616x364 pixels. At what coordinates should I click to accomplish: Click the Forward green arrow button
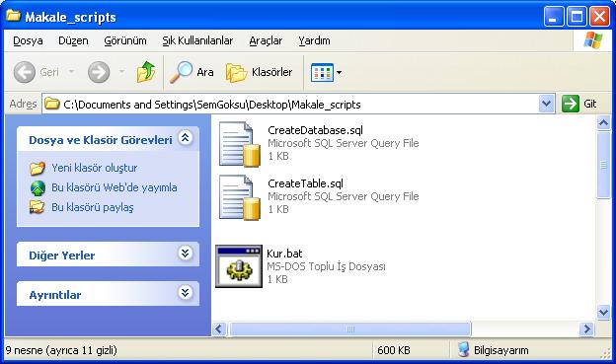coord(98,72)
